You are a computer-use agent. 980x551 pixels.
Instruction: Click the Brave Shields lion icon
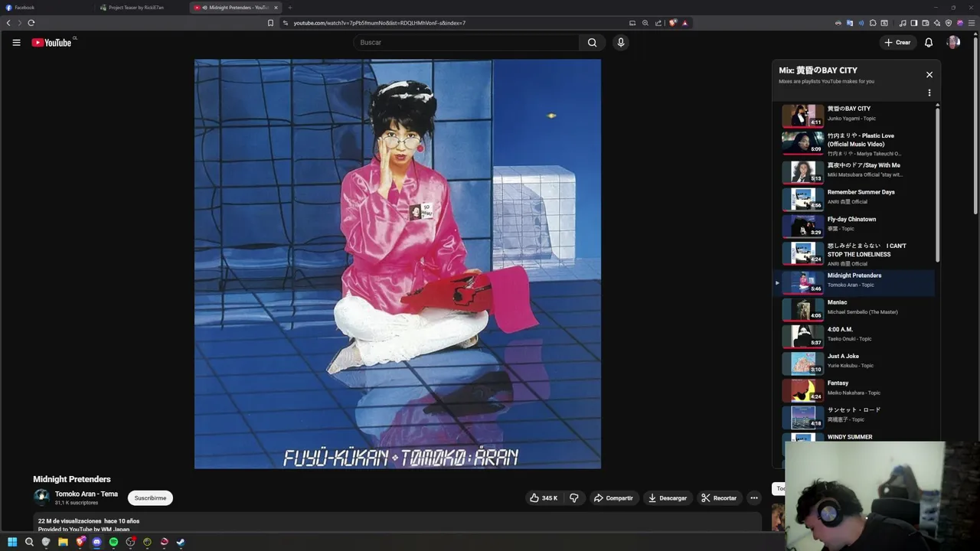[x=673, y=23]
